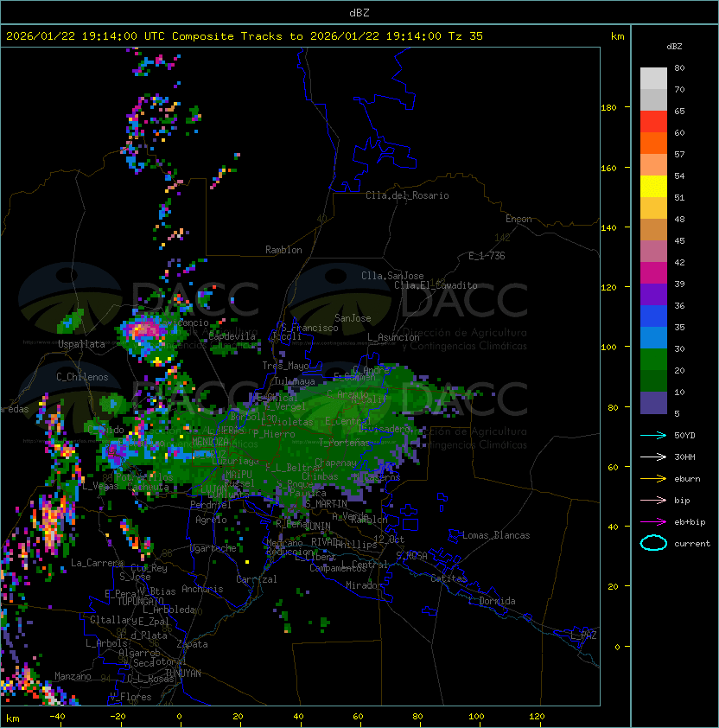The image size is (719, 728).
Task: Click the 0 tick on horizontal axis
Action: 180,717
